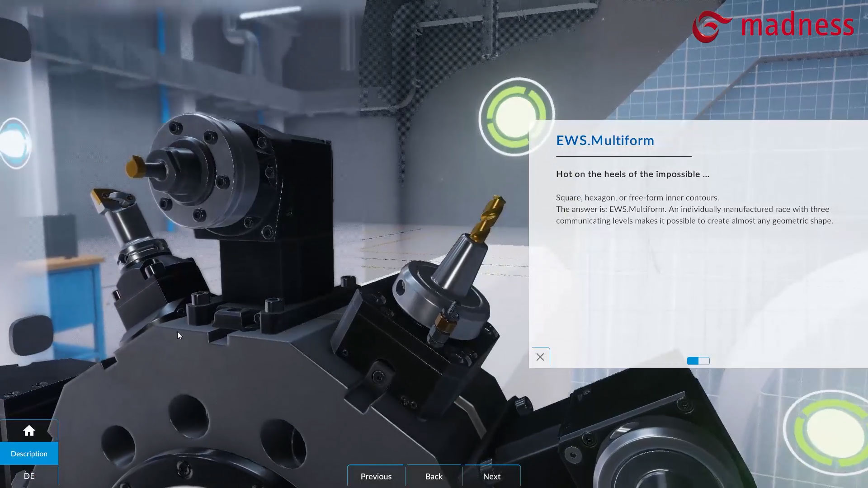
Task: Go to the Previous item
Action: point(376,476)
